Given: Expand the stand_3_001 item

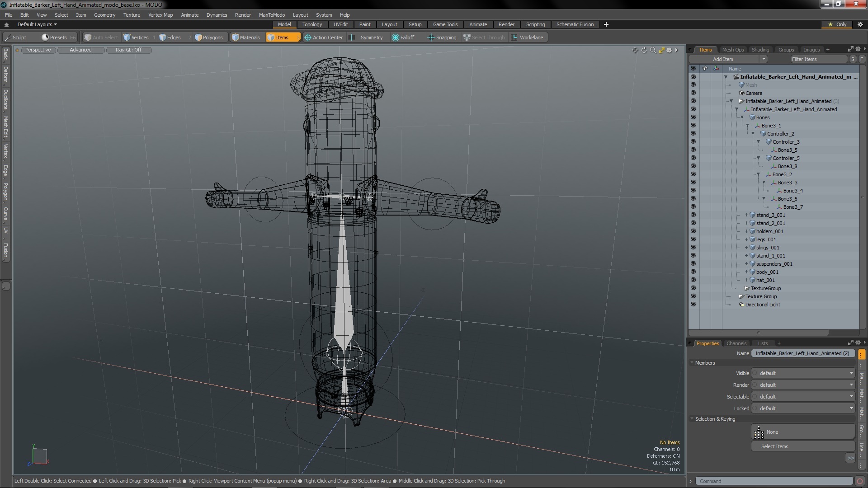Looking at the screenshot, I should tap(746, 215).
